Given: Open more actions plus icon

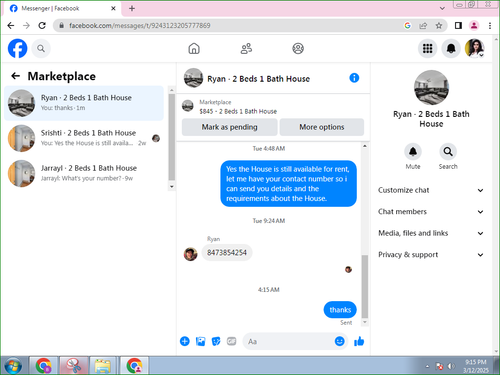Looking at the screenshot, I should (185, 341).
